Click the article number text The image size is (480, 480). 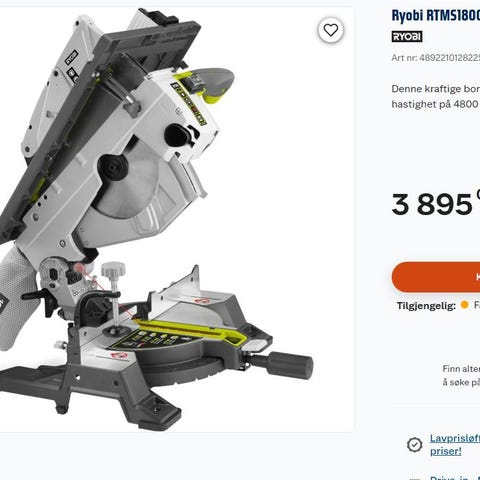[x=436, y=58]
